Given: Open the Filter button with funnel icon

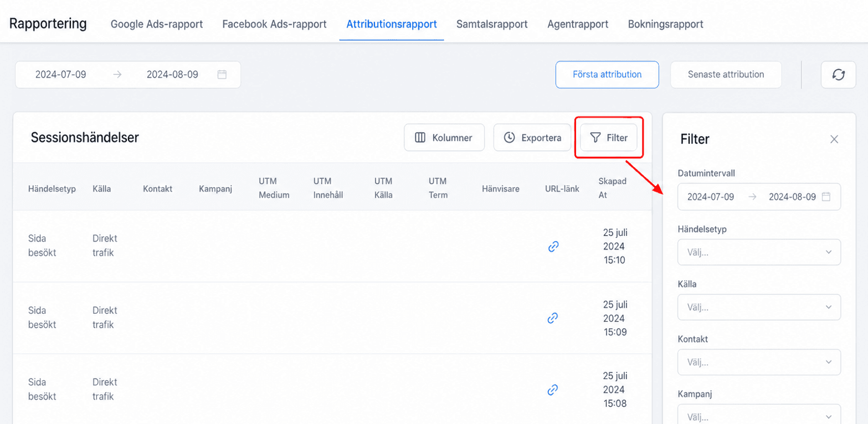Looking at the screenshot, I should pos(609,137).
